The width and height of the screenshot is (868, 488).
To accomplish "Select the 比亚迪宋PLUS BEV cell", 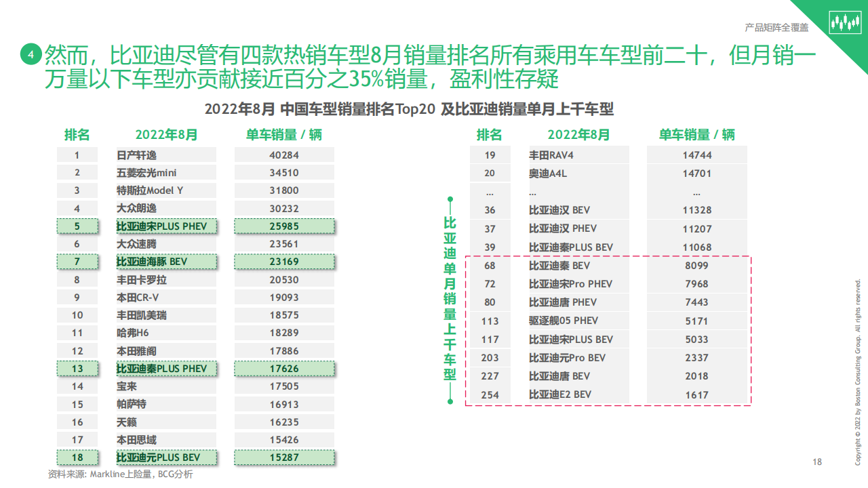I will pos(579,339).
